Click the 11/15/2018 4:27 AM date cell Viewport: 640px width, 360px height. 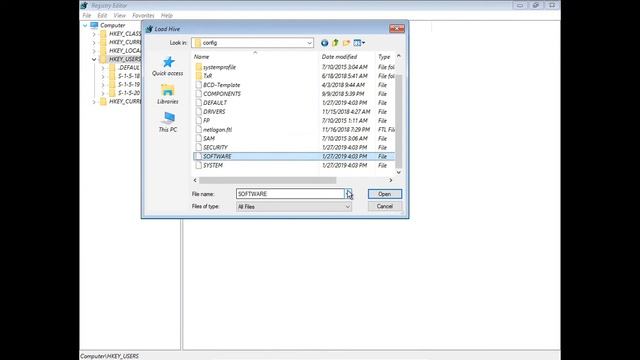click(346, 112)
